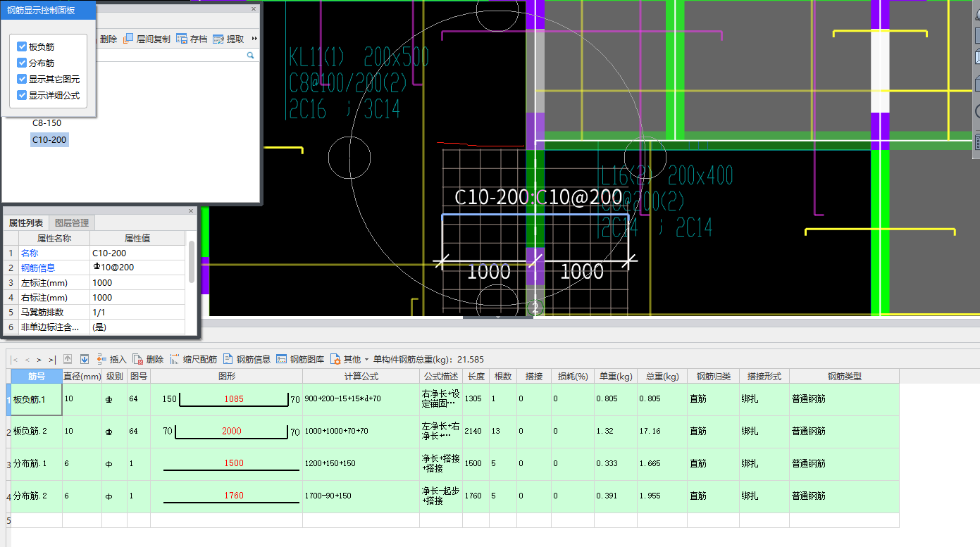Click 非单边标注含 value (是)
Image resolution: width=980 pixels, height=547 pixels.
click(137, 327)
